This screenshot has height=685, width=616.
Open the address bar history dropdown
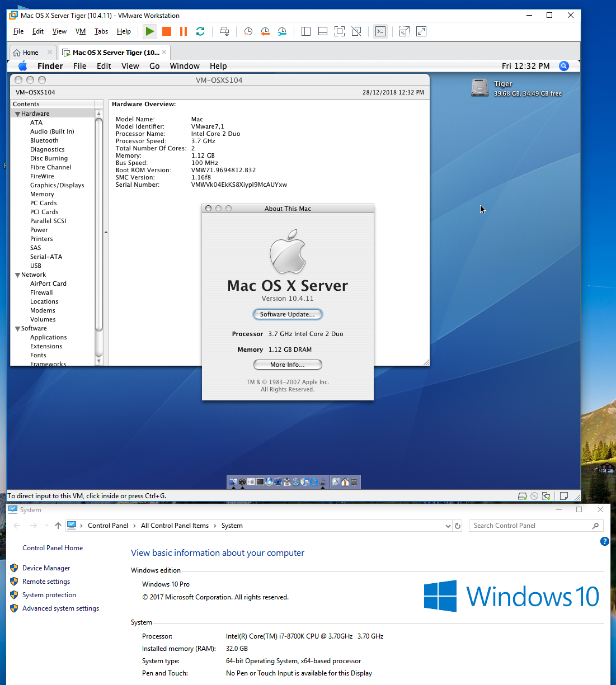coord(448,526)
